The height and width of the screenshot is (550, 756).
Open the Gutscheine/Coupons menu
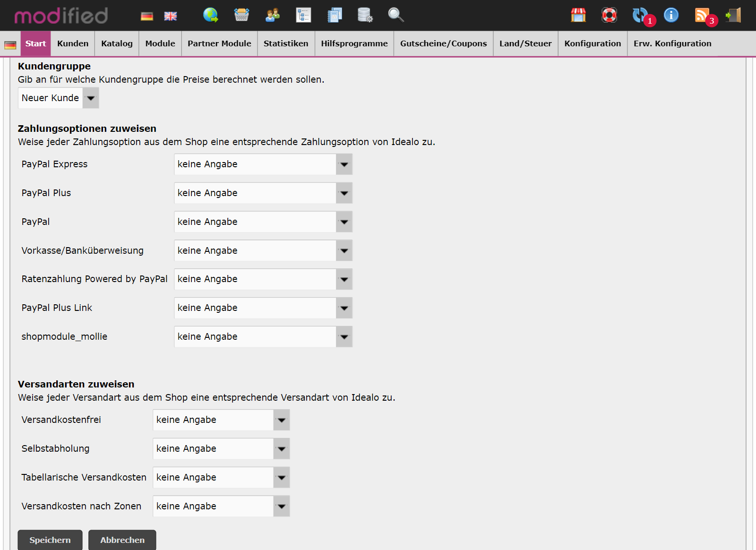click(443, 43)
